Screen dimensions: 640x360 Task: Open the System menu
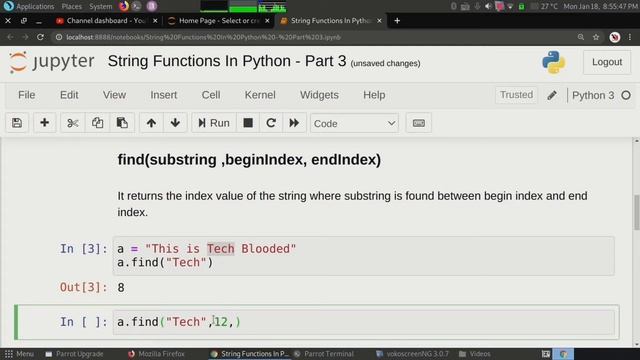[100, 7]
